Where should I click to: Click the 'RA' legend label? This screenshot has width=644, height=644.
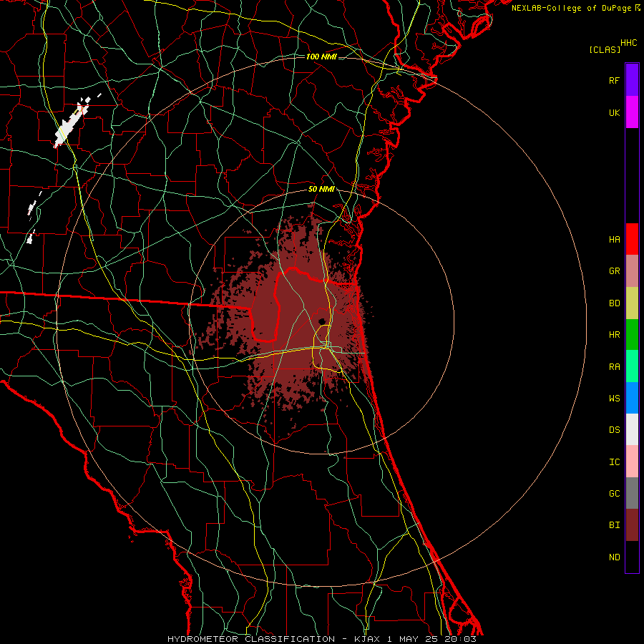[614, 367]
